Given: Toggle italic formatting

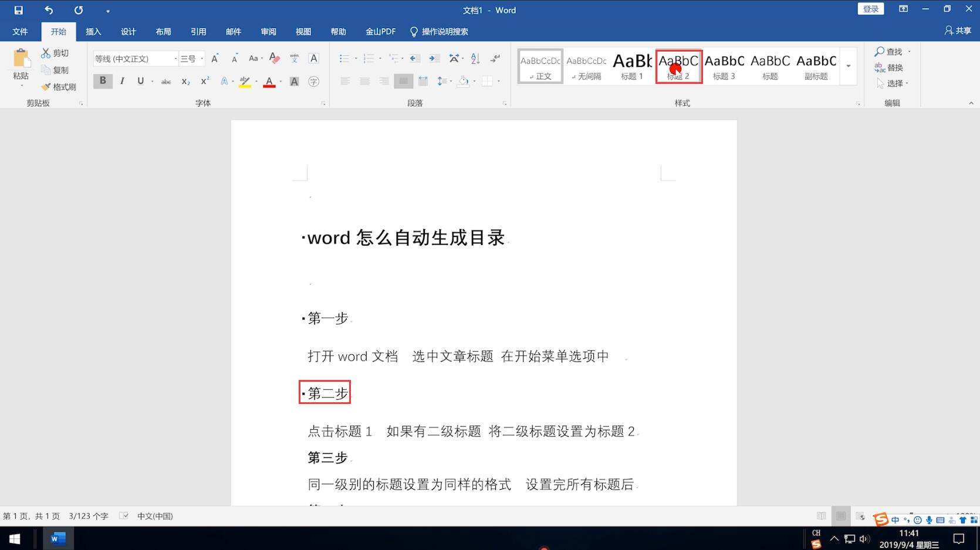Looking at the screenshot, I should point(122,81).
